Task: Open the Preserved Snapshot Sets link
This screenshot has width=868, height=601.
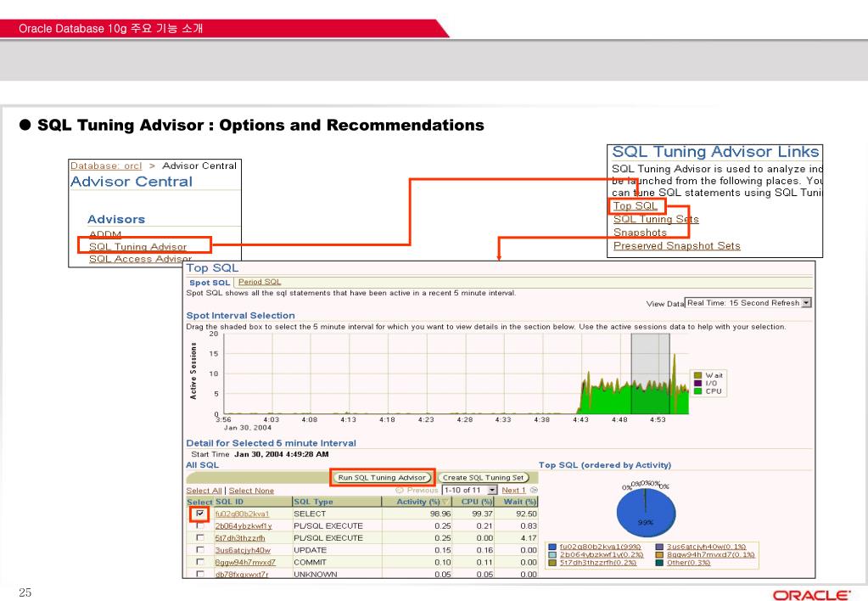Action: (x=676, y=246)
